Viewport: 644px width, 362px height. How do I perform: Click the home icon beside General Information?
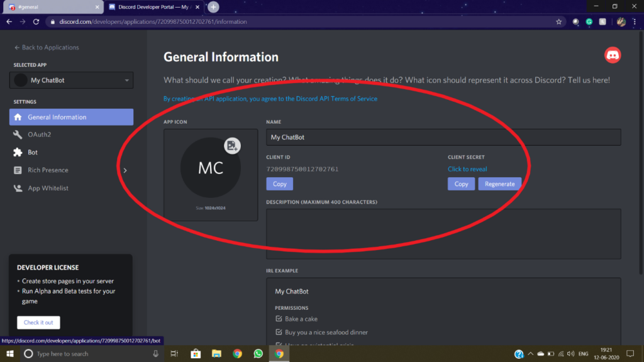coord(18,117)
